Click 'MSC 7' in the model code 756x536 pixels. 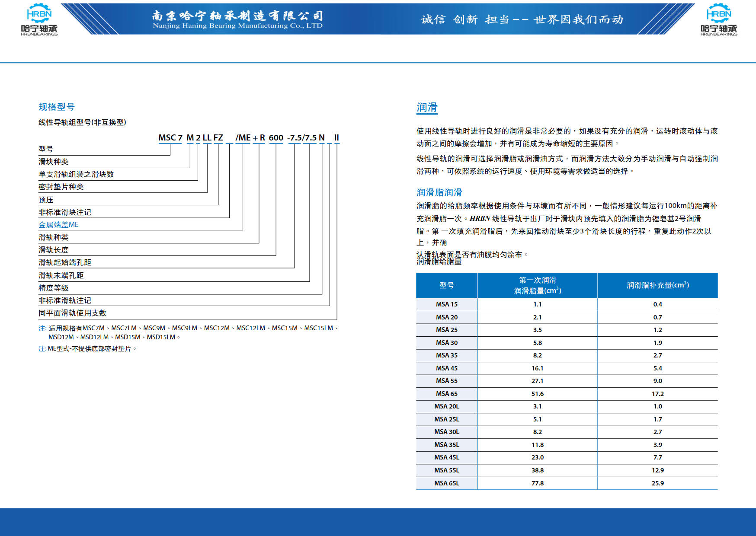coord(170,137)
